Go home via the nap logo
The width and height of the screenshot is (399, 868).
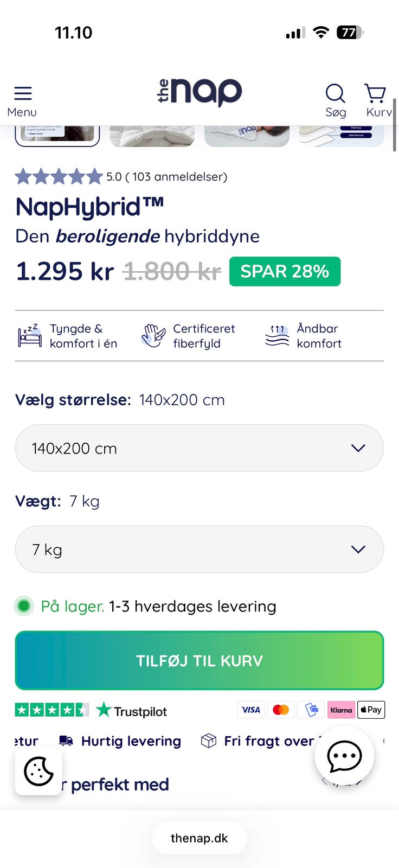(x=200, y=92)
